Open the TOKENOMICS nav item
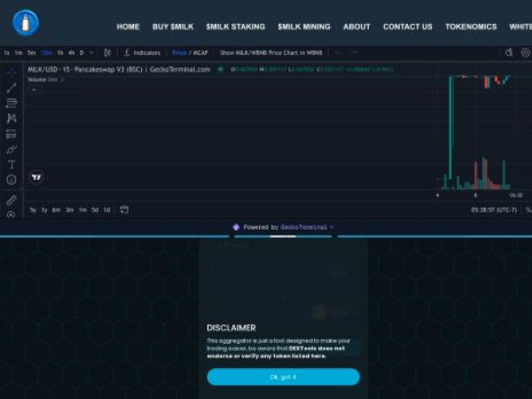Screen dimensions: 532x399 point(471,27)
